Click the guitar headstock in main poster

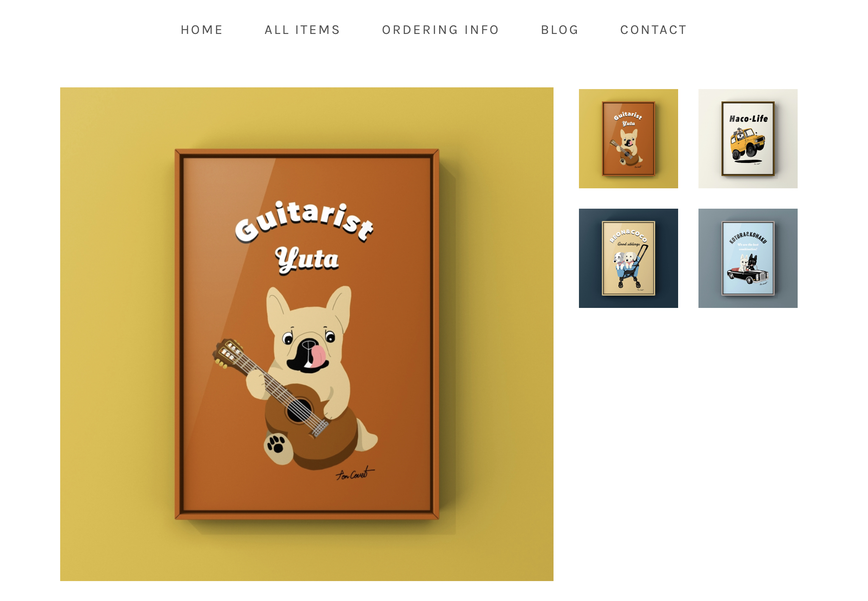click(x=228, y=352)
